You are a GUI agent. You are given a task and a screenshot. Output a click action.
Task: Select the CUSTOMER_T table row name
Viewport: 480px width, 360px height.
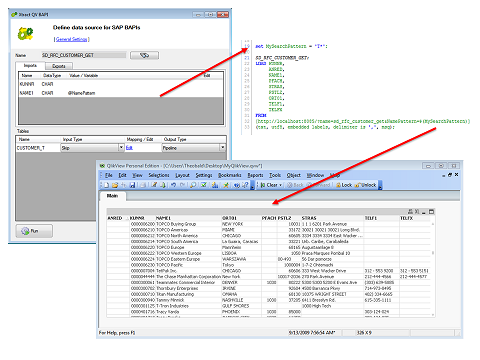[31, 148]
